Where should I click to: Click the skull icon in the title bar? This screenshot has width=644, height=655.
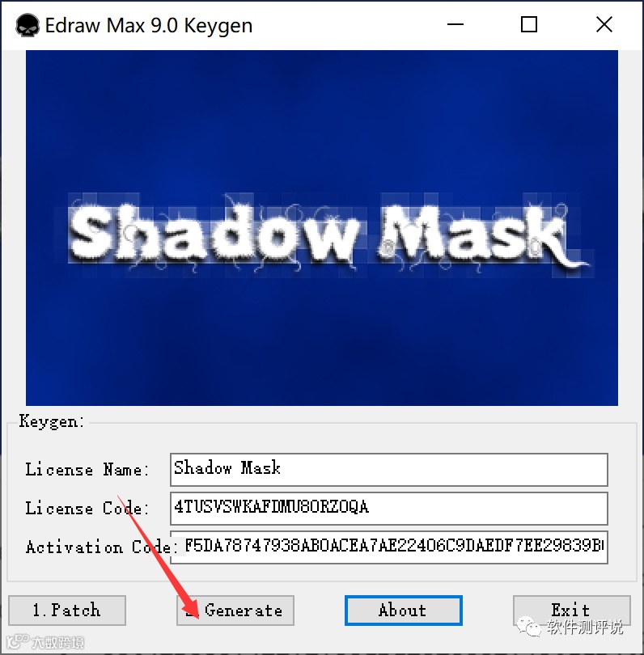point(28,26)
